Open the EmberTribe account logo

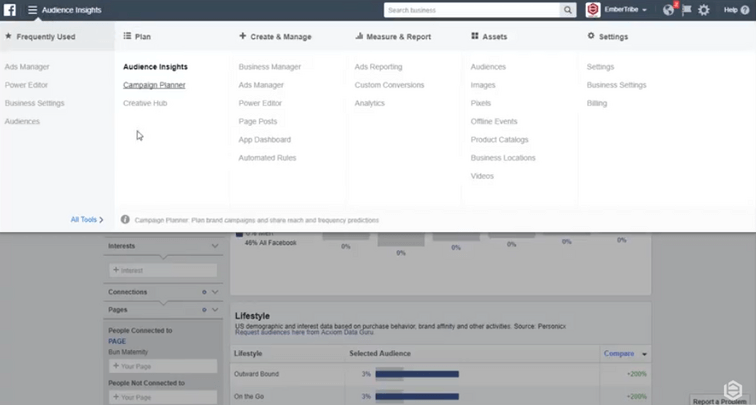click(593, 10)
